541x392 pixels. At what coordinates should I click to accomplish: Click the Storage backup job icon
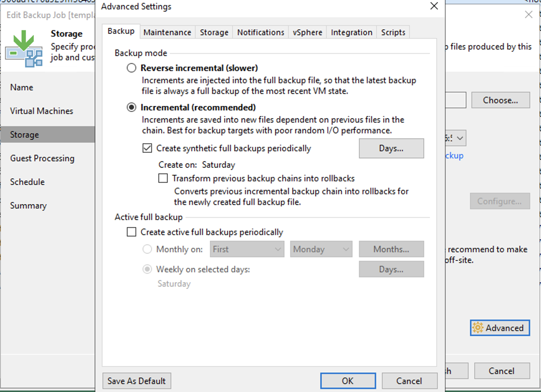click(24, 49)
